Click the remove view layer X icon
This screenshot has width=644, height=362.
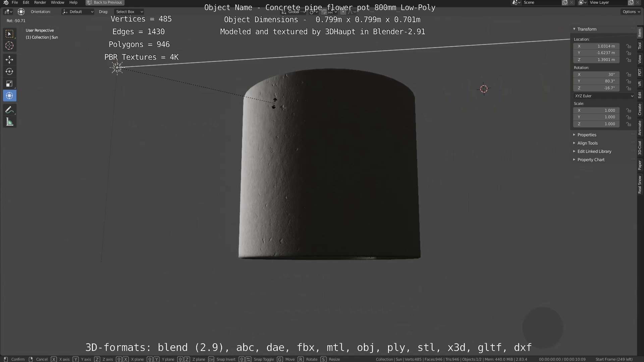tap(638, 2)
